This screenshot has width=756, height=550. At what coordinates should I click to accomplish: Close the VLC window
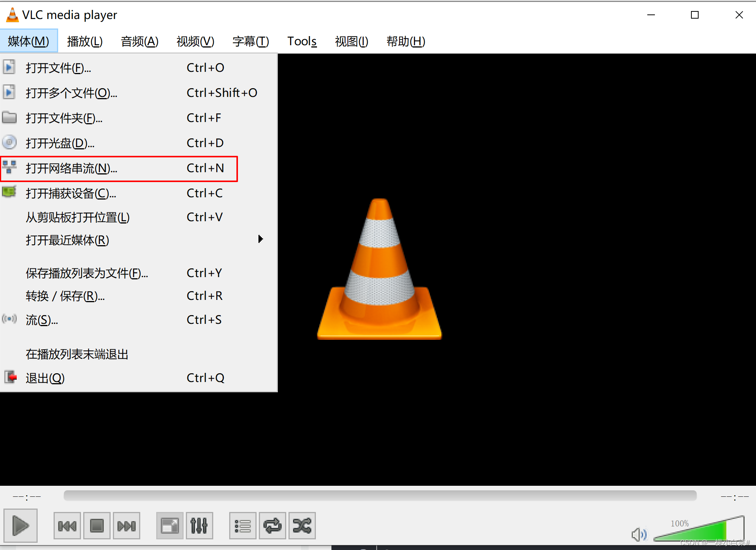point(739,15)
